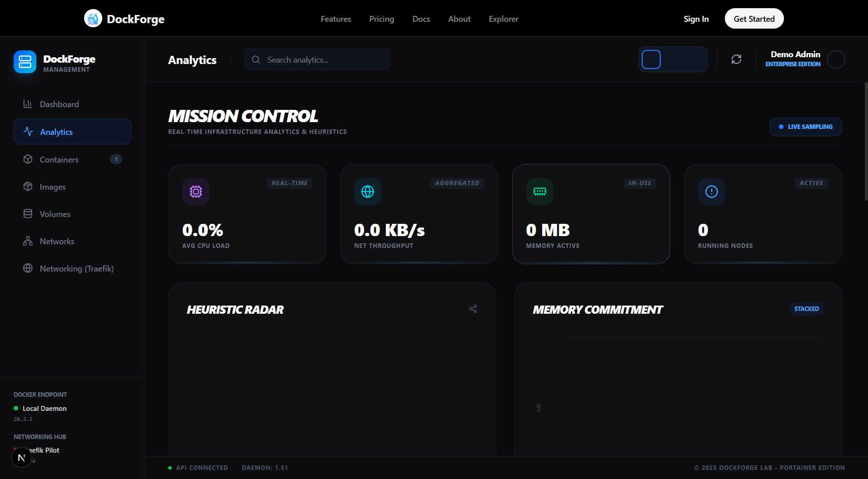This screenshot has width=868, height=479.
Task: Select the Networks icon in the sidebar
Action: point(28,241)
